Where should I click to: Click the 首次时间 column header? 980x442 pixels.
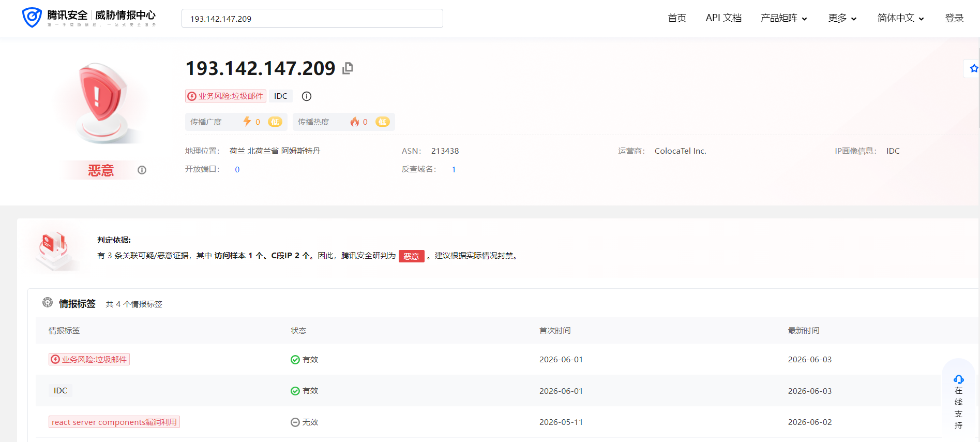[x=555, y=331]
